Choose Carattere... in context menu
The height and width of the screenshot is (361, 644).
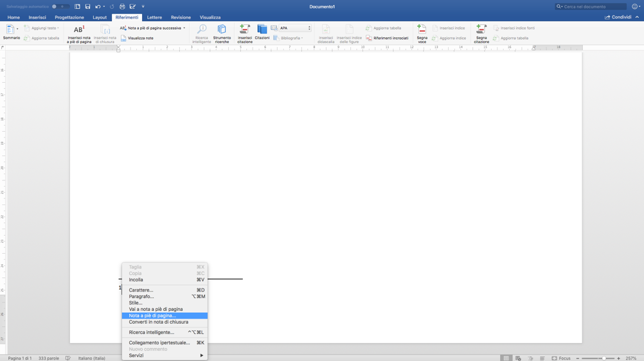click(x=165, y=290)
